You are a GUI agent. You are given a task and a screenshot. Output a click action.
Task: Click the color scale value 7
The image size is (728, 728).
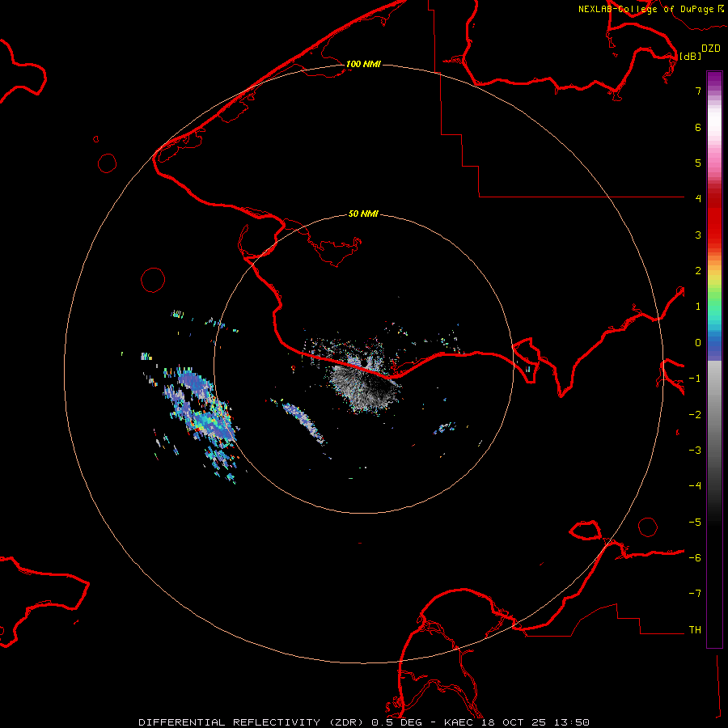click(698, 91)
